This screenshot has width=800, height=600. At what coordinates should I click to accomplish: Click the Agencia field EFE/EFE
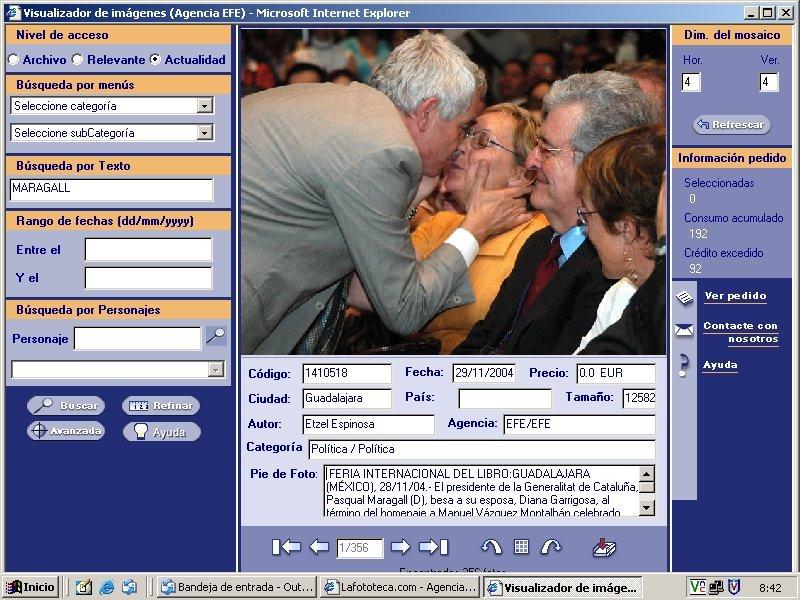pyautogui.click(x=579, y=424)
